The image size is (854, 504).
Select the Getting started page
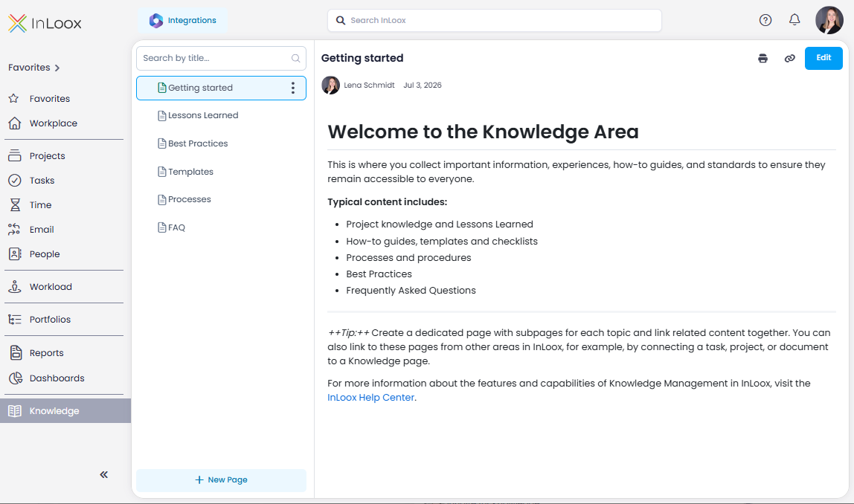tap(221, 88)
